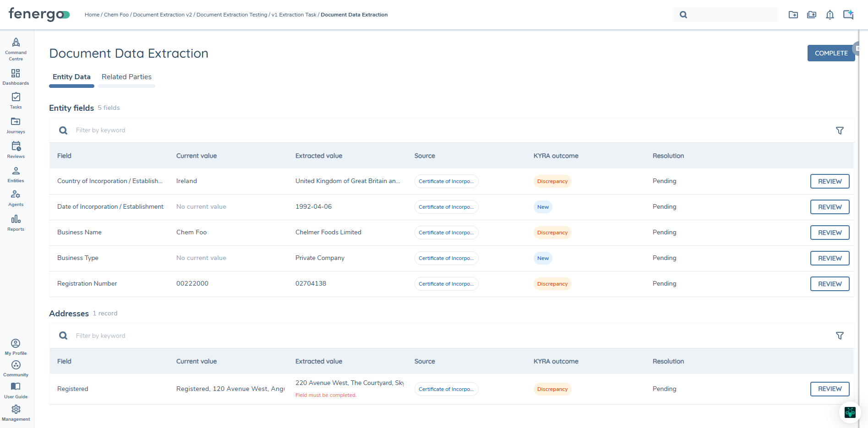Click the add folder icon in header
Image resolution: width=868 pixels, height=428 pixels.
(x=793, y=15)
